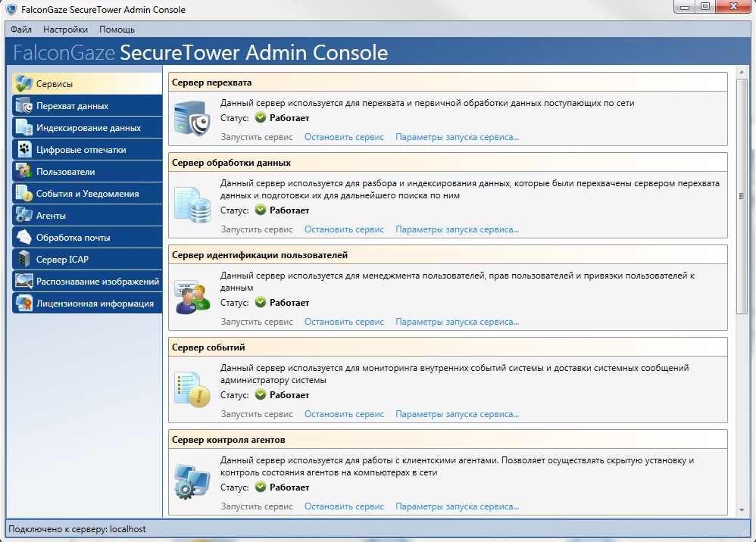Click green status check of Сервер событий

261,394
